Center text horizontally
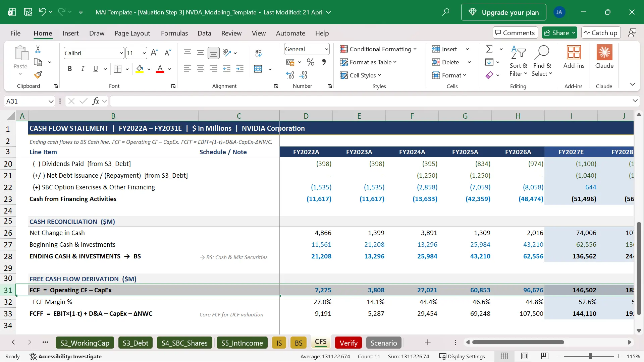This screenshot has width=644, height=362. (201, 69)
